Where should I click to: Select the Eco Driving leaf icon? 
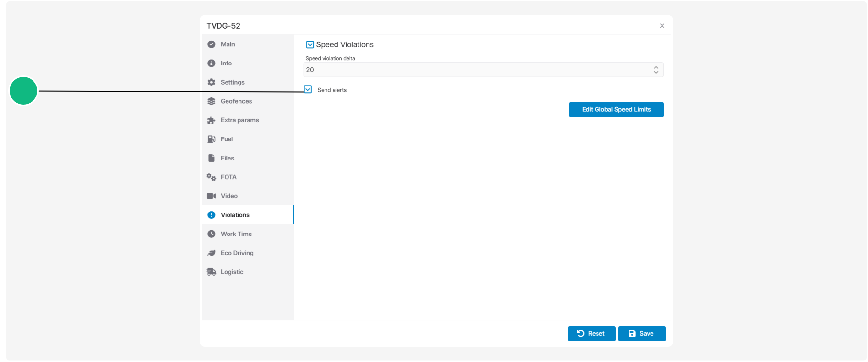[211, 253]
